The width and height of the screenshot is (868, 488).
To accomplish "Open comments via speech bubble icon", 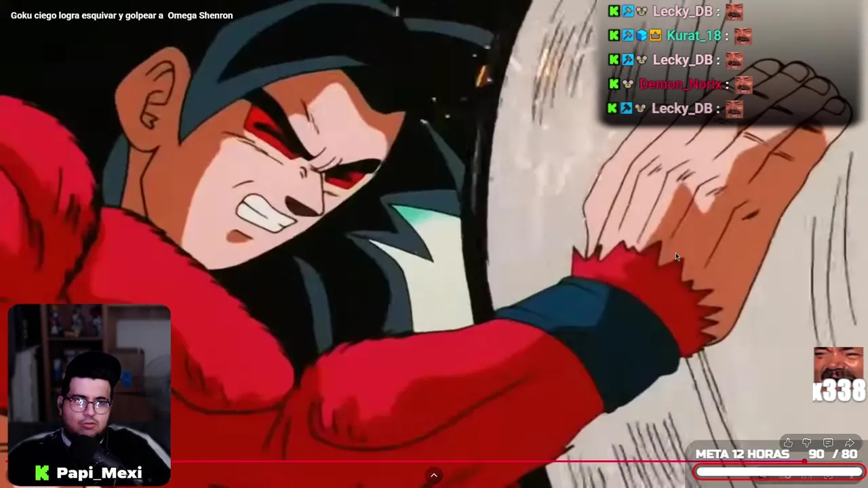I will 828,443.
